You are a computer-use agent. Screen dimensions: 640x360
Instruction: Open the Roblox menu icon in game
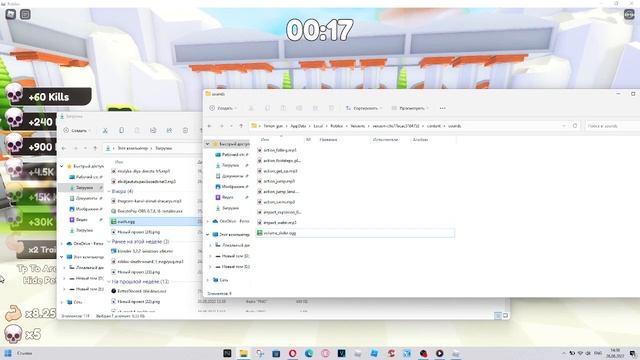(11, 14)
